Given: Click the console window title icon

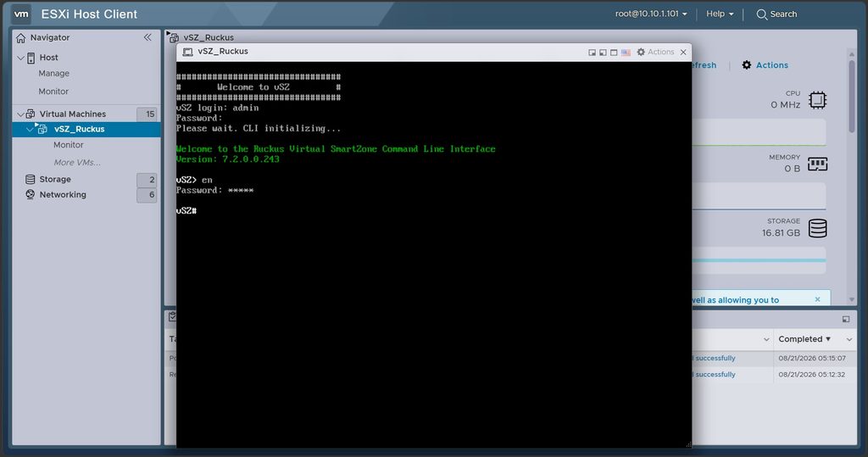Looking at the screenshot, I should (187, 52).
